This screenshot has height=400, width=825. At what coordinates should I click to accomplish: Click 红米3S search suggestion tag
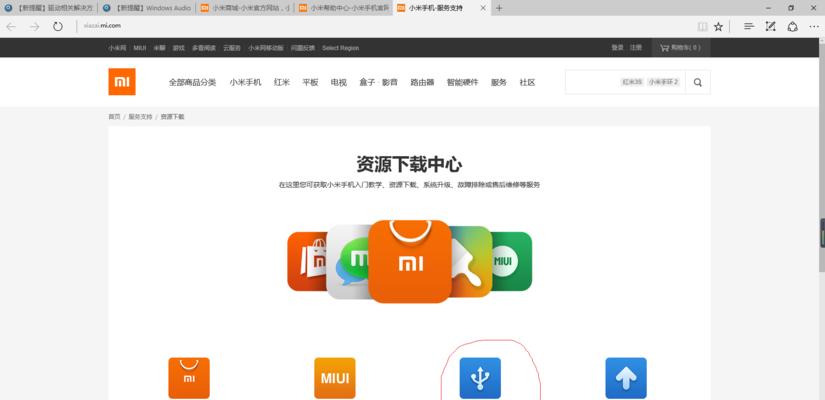click(632, 82)
